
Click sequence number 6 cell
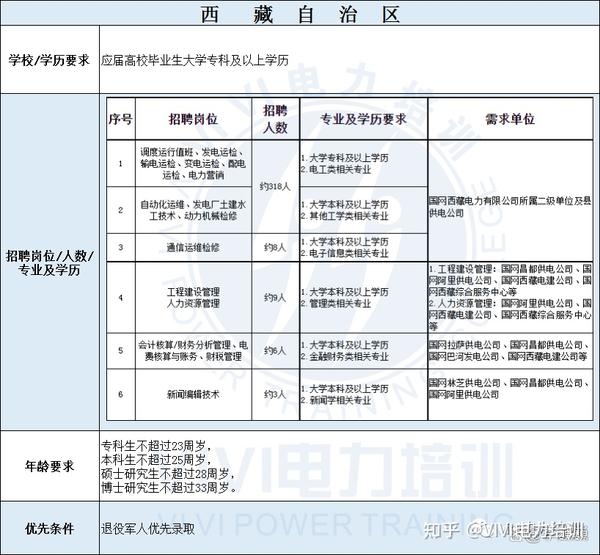click(x=121, y=394)
